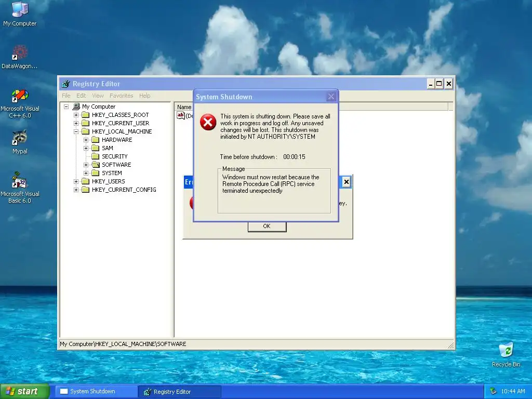Switch to System Shutdown taskbar button
Screen dimensions: 532x399
96,391
